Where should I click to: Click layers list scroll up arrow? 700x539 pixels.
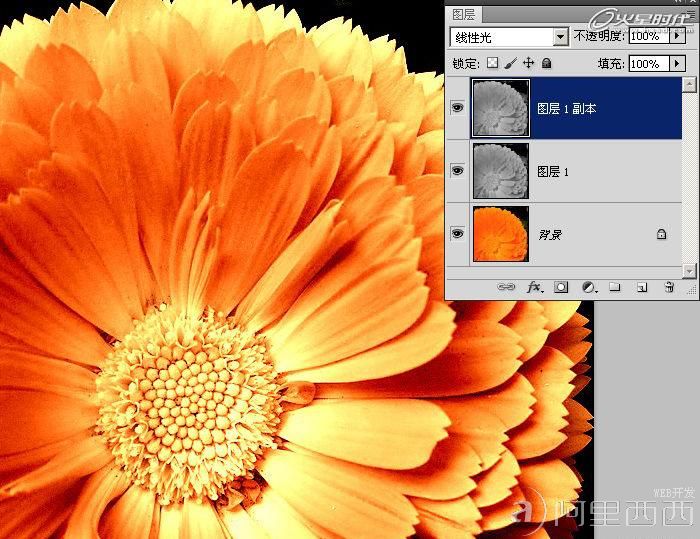coord(689,84)
